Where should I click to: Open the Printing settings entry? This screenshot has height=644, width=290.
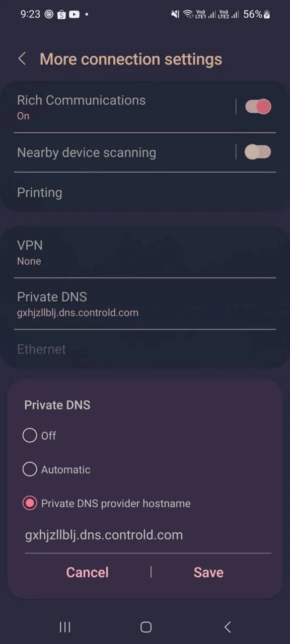[x=145, y=192]
